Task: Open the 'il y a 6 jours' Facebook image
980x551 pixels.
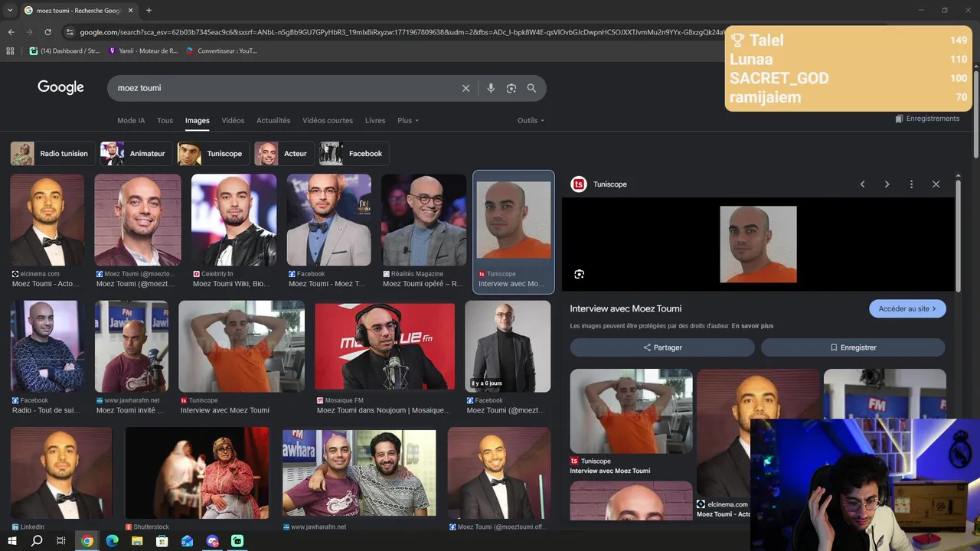Action: tap(508, 347)
